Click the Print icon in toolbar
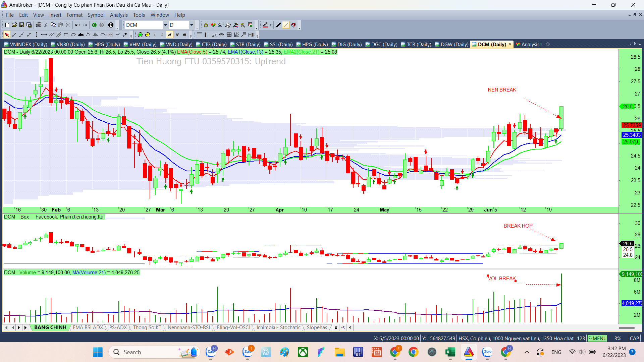The image size is (644, 362). point(38,25)
